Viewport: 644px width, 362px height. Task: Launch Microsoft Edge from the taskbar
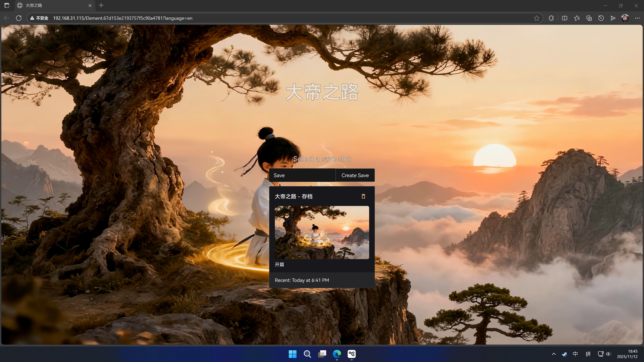(336, 354)
